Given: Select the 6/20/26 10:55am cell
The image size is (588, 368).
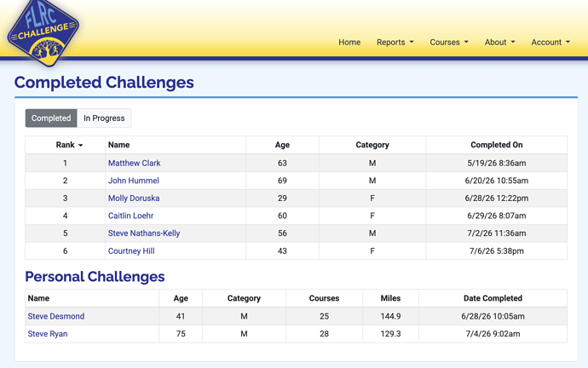Looking at the screenshot, I should [x=497, y=181].
